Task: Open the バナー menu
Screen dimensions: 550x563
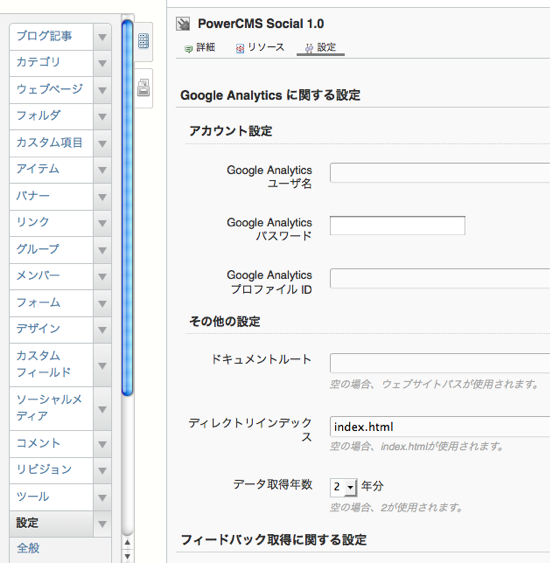Action: click(52, 197)
